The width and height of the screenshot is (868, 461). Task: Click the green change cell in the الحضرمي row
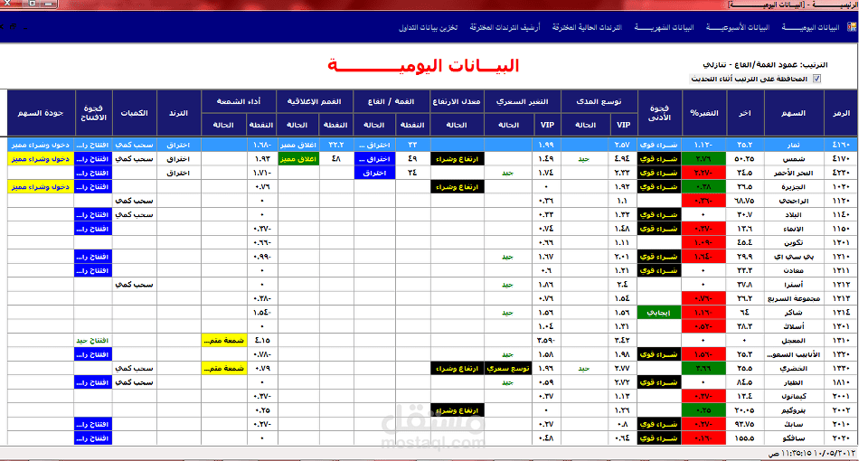[x=704, y=369]
